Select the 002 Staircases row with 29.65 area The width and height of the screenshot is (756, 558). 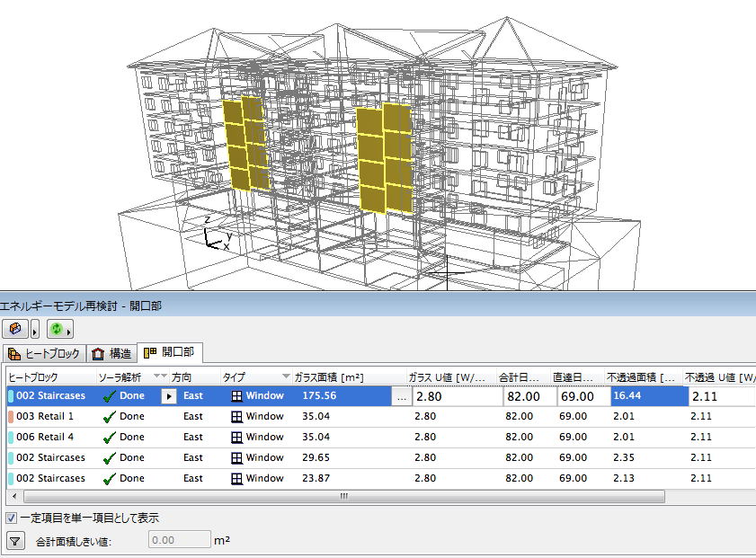[381, 457]
